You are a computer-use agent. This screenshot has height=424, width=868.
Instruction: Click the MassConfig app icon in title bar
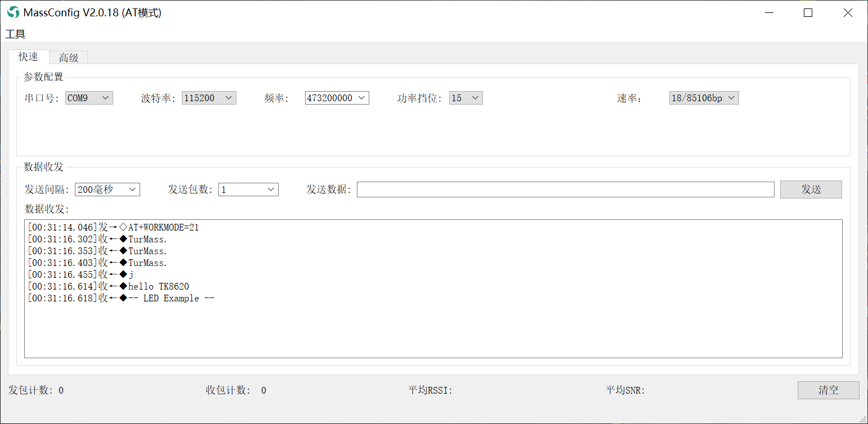click(13, 12)
